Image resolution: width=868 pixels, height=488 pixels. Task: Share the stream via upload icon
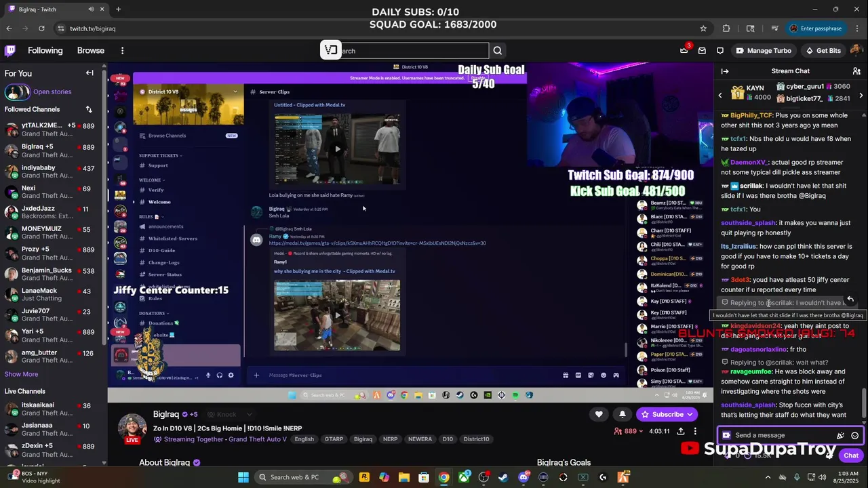click(x=681, y=431)
